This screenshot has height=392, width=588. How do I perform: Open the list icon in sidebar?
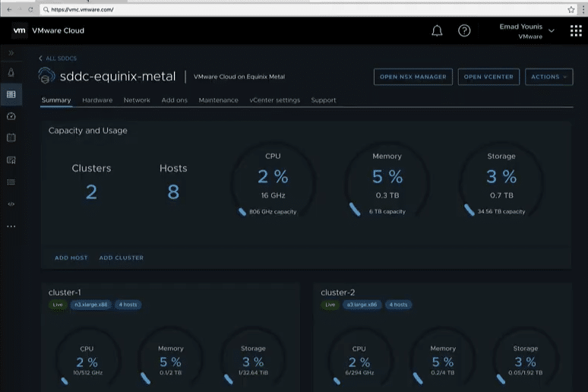click(x=11, y=182)
